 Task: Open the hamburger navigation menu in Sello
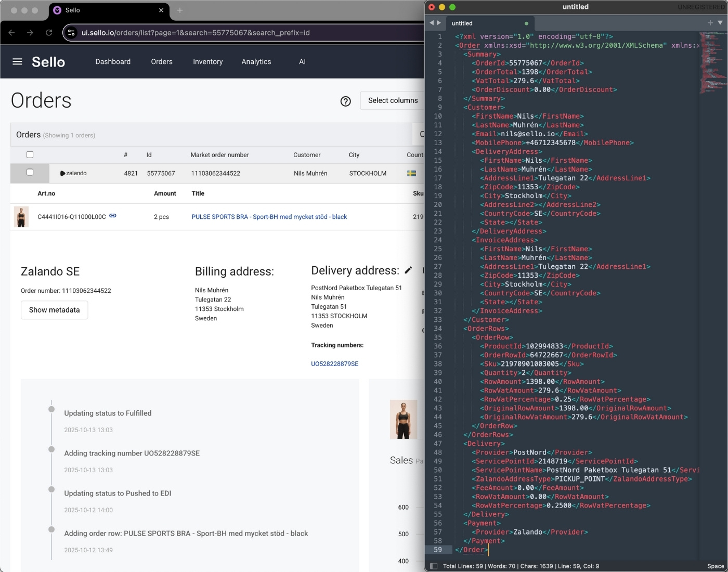click(17, 61)
